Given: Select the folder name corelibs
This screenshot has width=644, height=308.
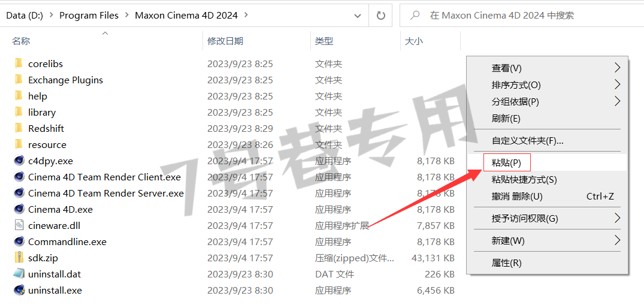Looking at the screenshot, I should coord(45,64).
